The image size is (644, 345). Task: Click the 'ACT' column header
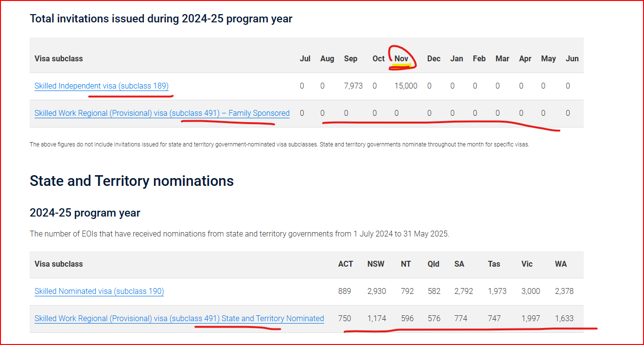346,264
